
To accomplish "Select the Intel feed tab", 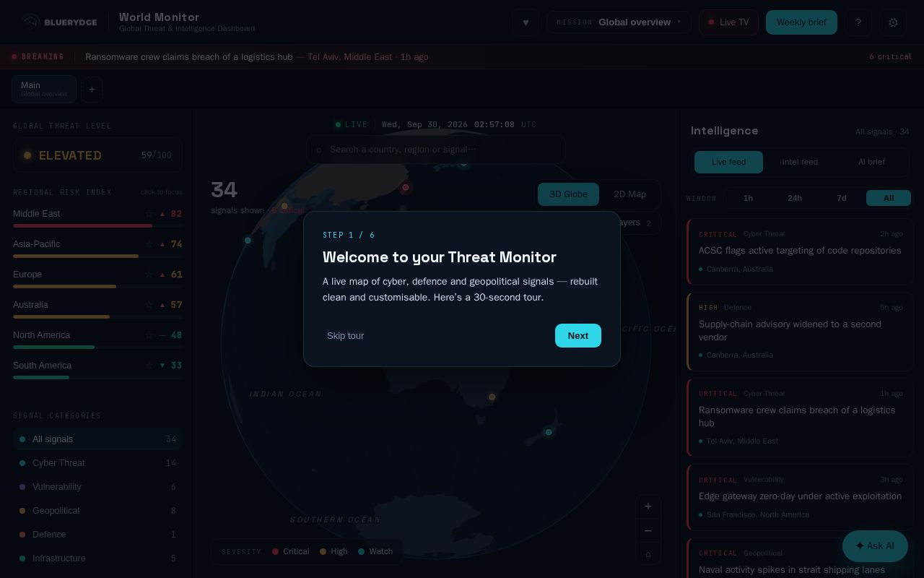I will [800, 162].
